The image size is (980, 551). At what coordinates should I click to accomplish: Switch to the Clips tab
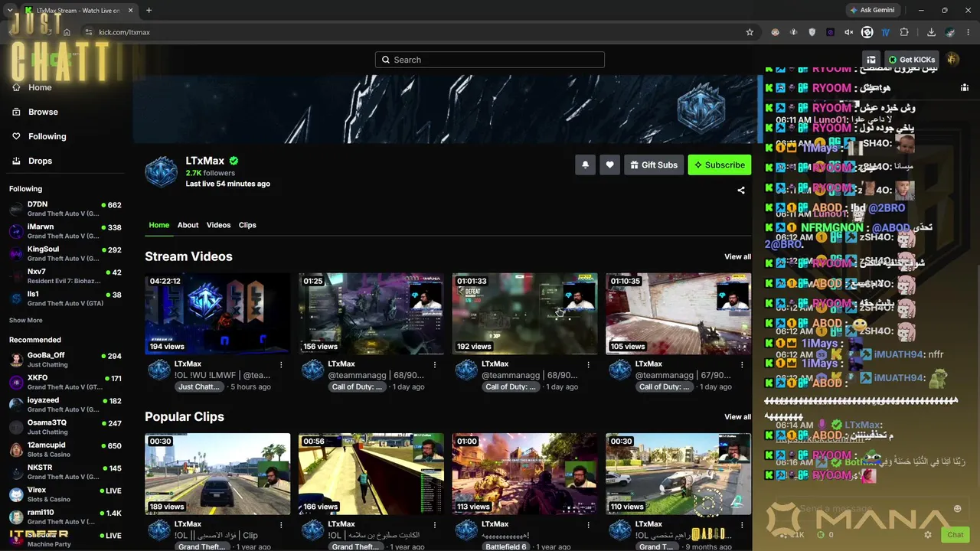coord(247,225)
